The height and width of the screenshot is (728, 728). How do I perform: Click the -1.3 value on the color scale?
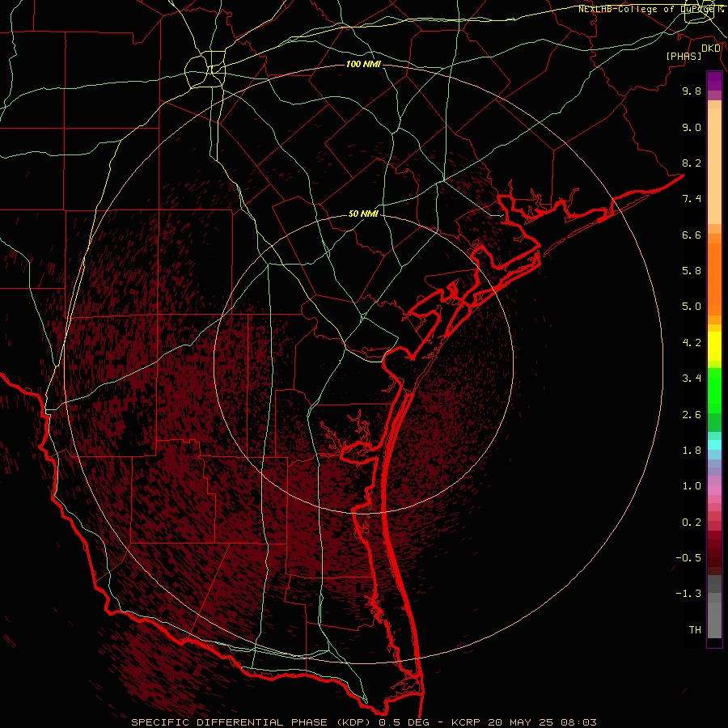coord(688,594)
